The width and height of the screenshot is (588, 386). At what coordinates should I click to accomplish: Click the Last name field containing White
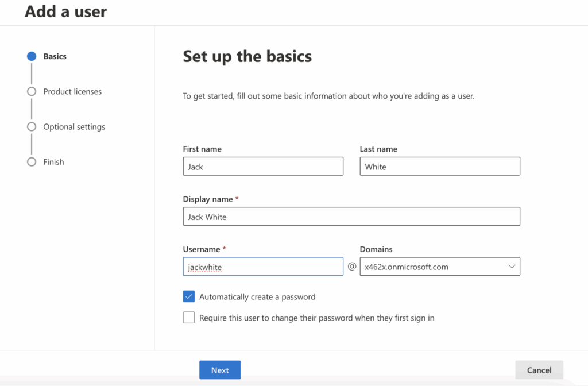tap(440, 166)
